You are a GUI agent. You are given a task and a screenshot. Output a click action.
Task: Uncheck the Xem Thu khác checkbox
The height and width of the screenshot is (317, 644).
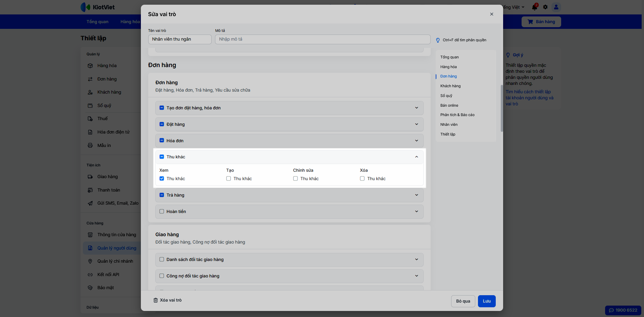[162, 179]
